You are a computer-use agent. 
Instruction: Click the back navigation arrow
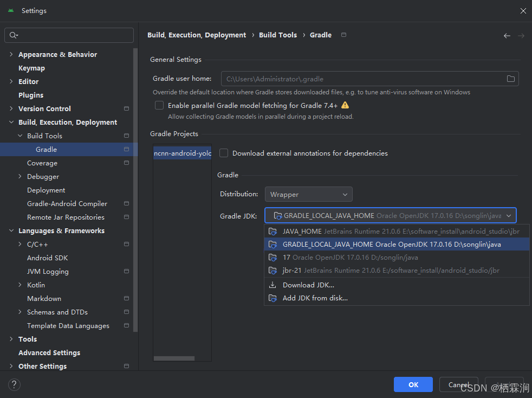point(507,36)
